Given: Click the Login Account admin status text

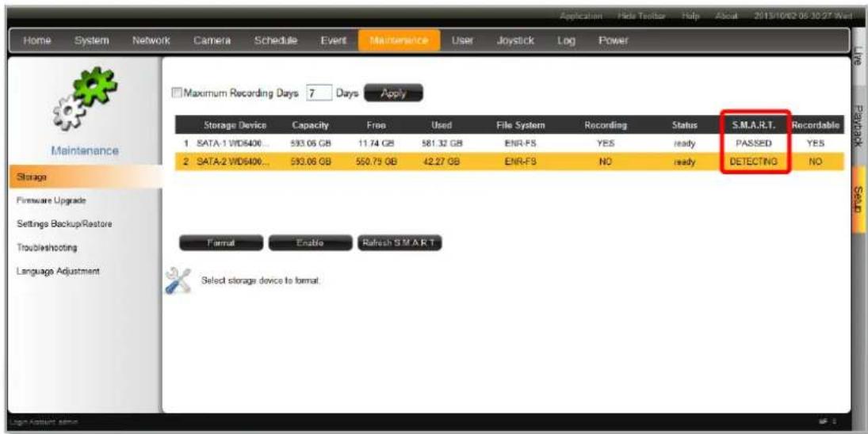Looking at the screenshot, I should pos(44,422).
